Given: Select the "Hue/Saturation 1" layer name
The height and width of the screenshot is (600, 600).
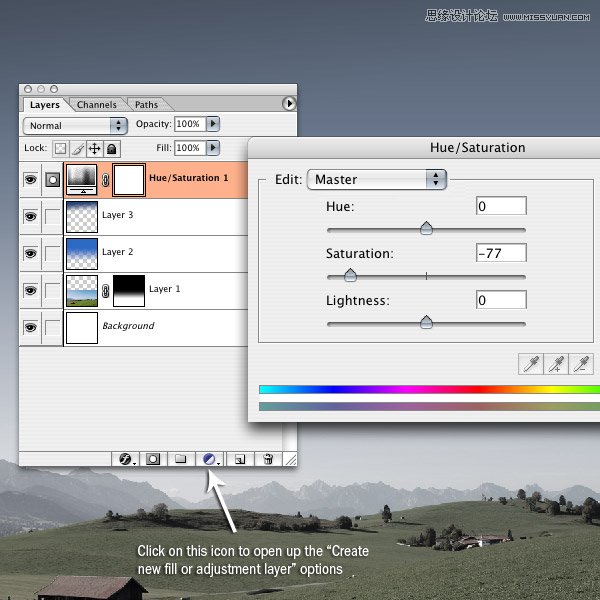Looking at the screenshot, I should [189, 178].
